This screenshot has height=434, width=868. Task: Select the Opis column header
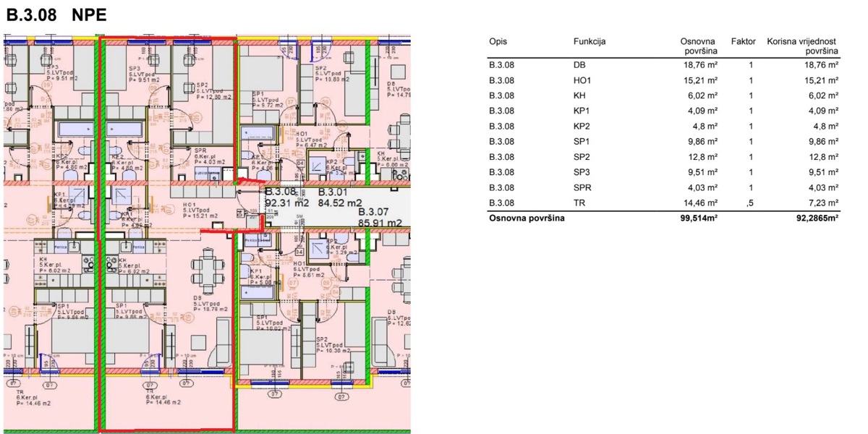tap(498, 42)
